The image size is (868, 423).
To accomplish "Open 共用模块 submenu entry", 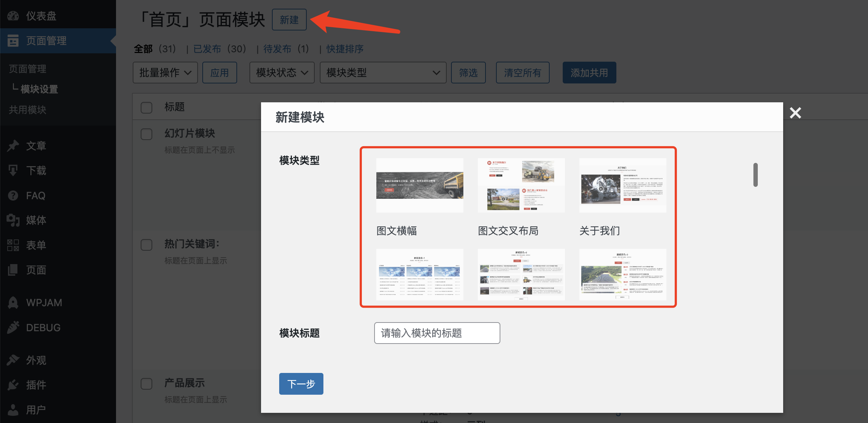I will tap(28, 110).
